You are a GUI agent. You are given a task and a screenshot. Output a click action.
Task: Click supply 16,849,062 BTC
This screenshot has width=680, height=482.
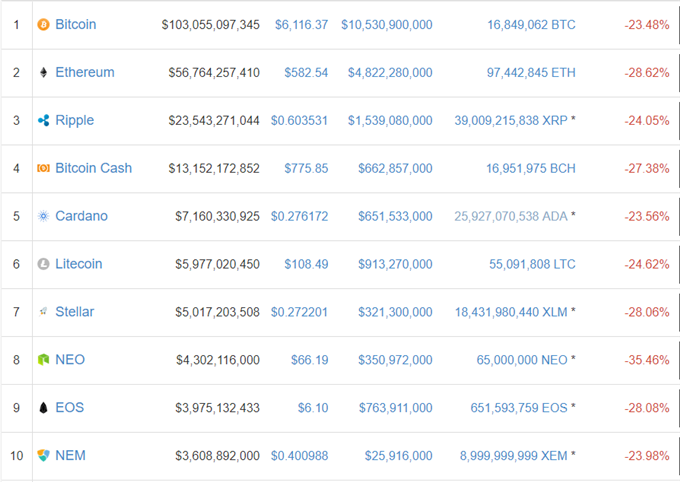point(531,25)
